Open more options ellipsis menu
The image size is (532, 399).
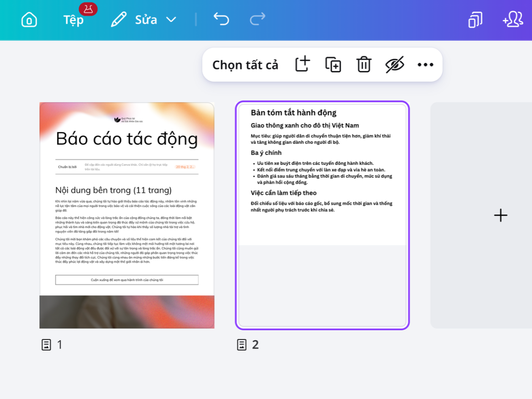pos(425,65)
